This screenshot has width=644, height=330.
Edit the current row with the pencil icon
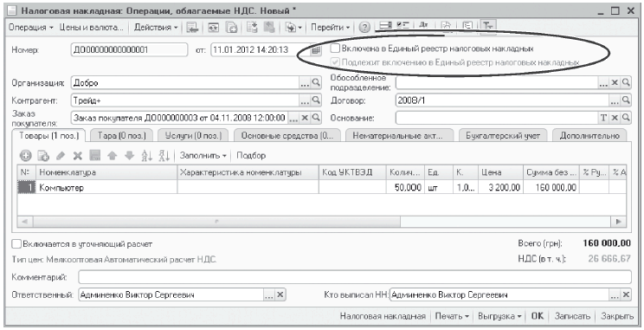click(x=61, y=156)
